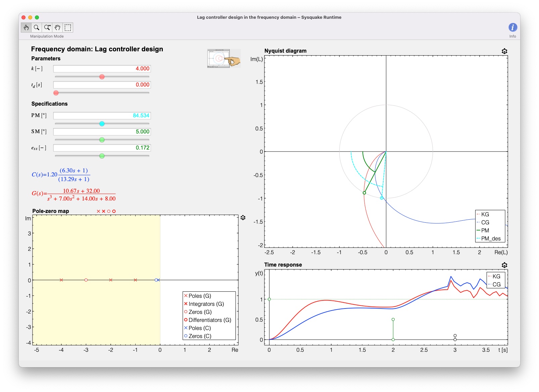The width and height of the screenshot is (539, 392).
Task: Select the rectangle selection tool
Action: pyautogui.click(x=68, y=28)
